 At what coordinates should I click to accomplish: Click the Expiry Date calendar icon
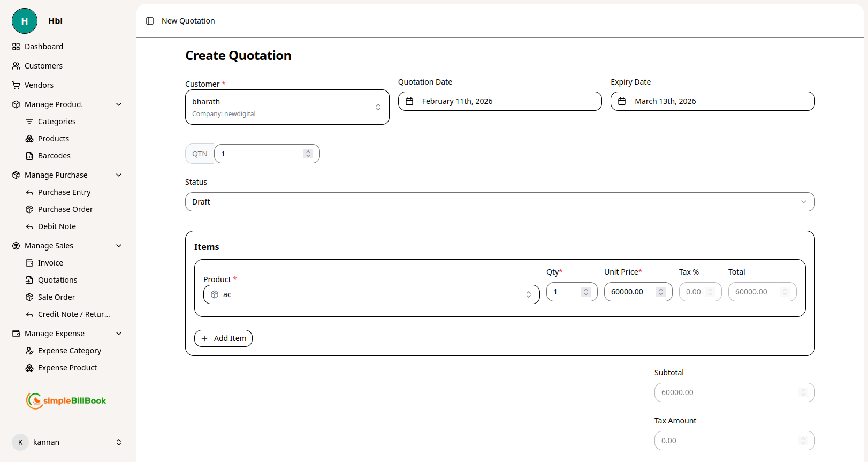(x=622, y=101)
